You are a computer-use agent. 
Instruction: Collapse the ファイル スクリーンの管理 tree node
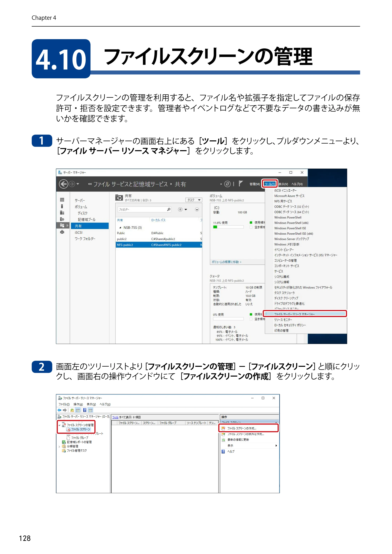point(59,425)
